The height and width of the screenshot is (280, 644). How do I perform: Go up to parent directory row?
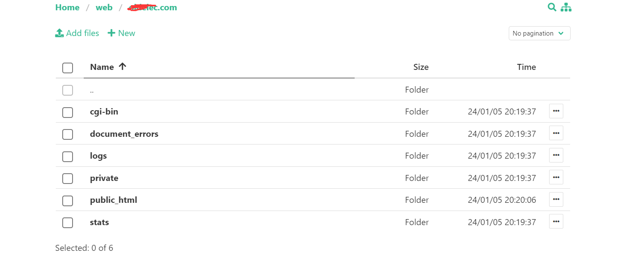(92, 90)
